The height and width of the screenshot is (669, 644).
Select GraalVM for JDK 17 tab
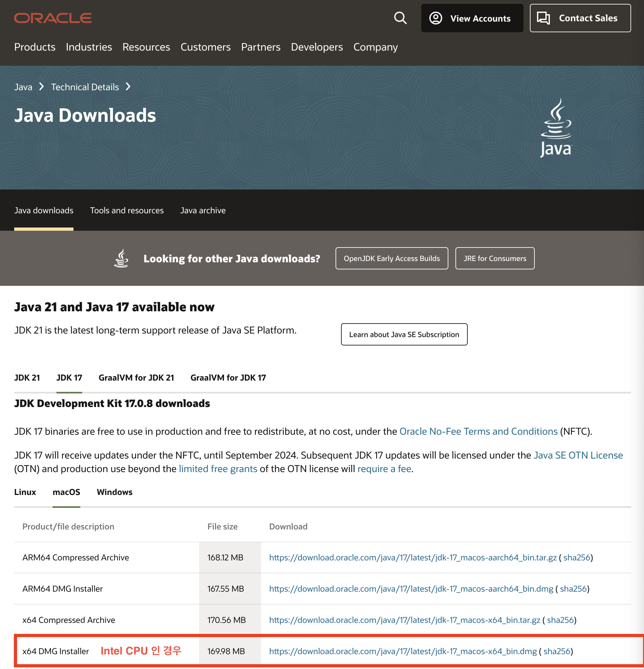click(x=228, y=377)
